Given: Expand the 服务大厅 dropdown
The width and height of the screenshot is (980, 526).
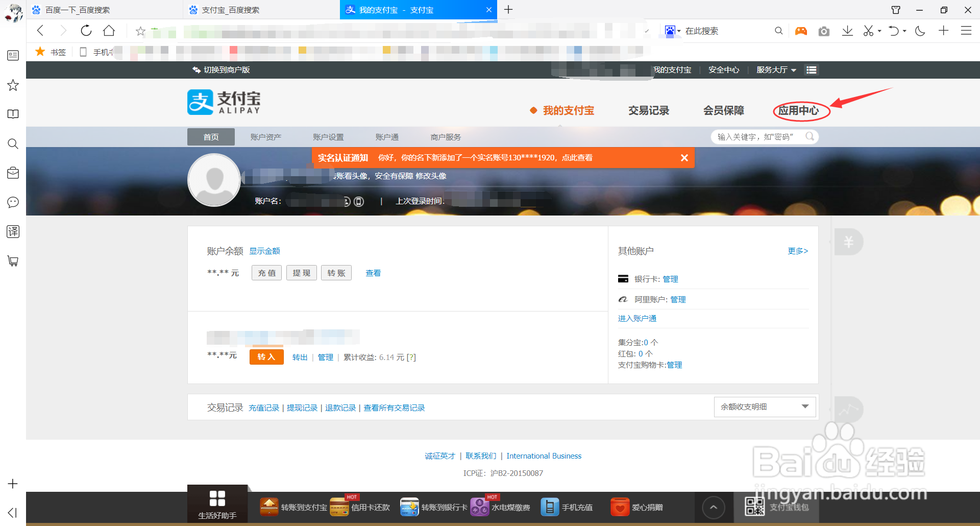Looking at the screenshot, I should click(x=776, y=70).
